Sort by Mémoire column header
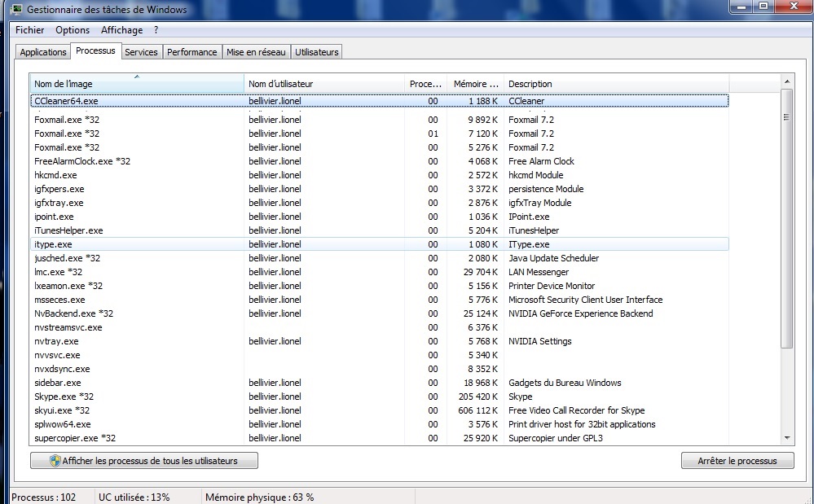The height and width of the screenshot is (504, 814). pos(475,84)
